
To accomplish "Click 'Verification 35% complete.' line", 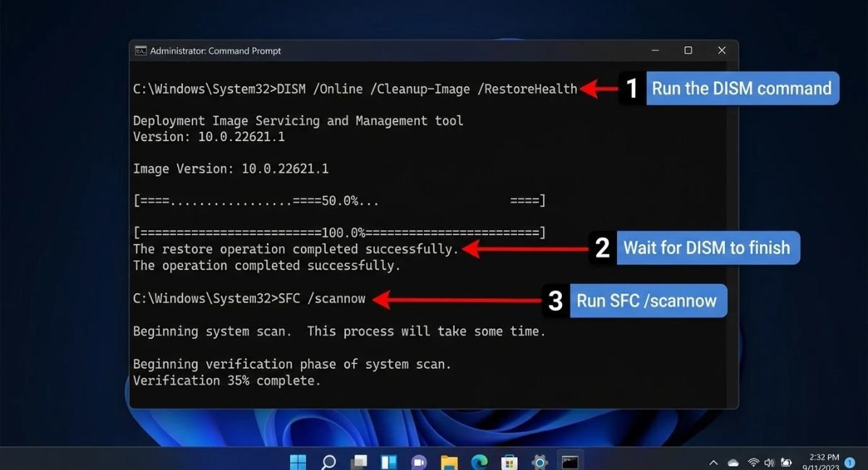I will [x=227, y=380].
